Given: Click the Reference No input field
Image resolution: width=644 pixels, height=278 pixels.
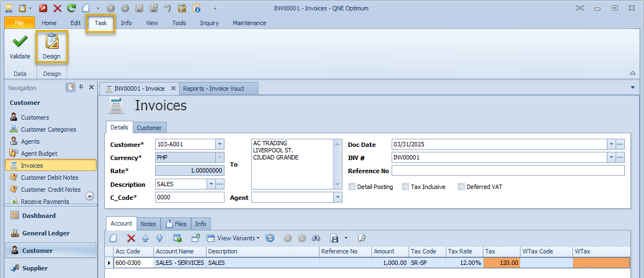Looking at the screenshot, I should click(x=508, y=170).
